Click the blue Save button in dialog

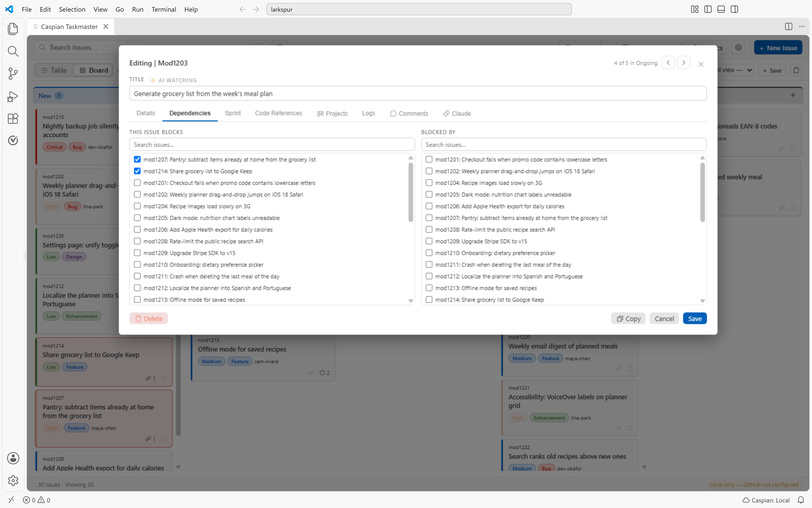tap(695, 319)
